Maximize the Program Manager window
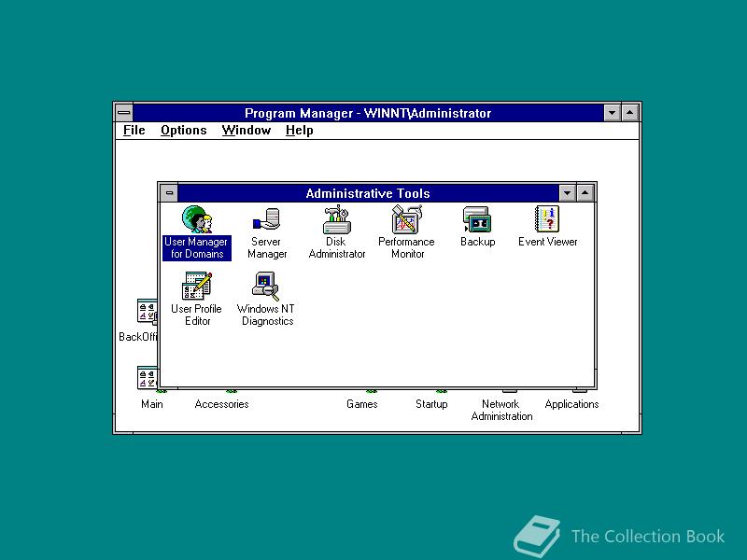747x560 pixels. tap(629, 113)
